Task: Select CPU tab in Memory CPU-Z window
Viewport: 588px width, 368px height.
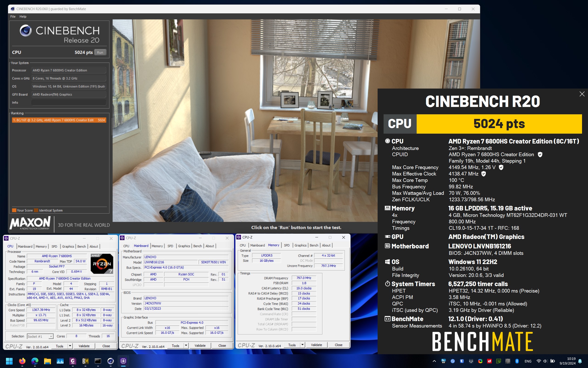Action: 243,245
